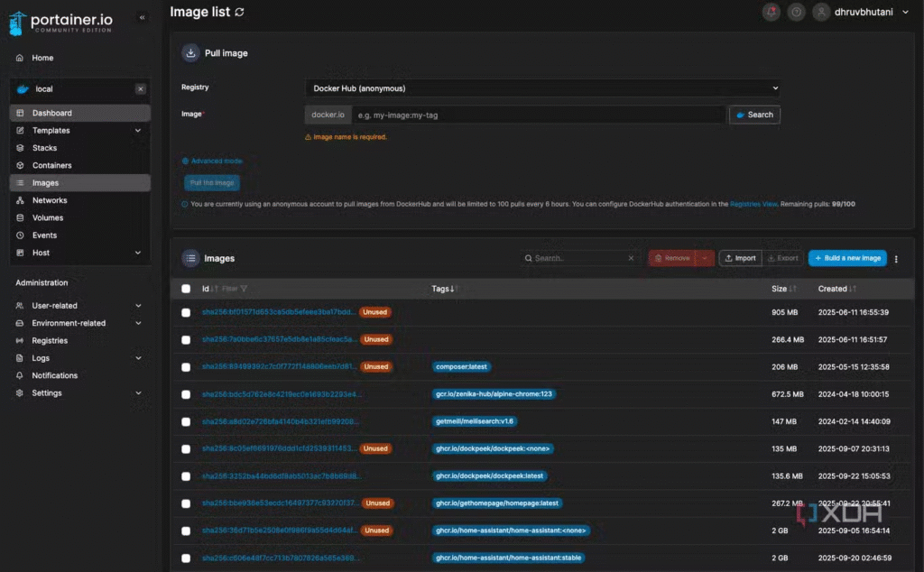Image resolution: width=924 pixels, height=572 pixels.
Task: Sort images by the Size column arrows
Action: [792, 289]
